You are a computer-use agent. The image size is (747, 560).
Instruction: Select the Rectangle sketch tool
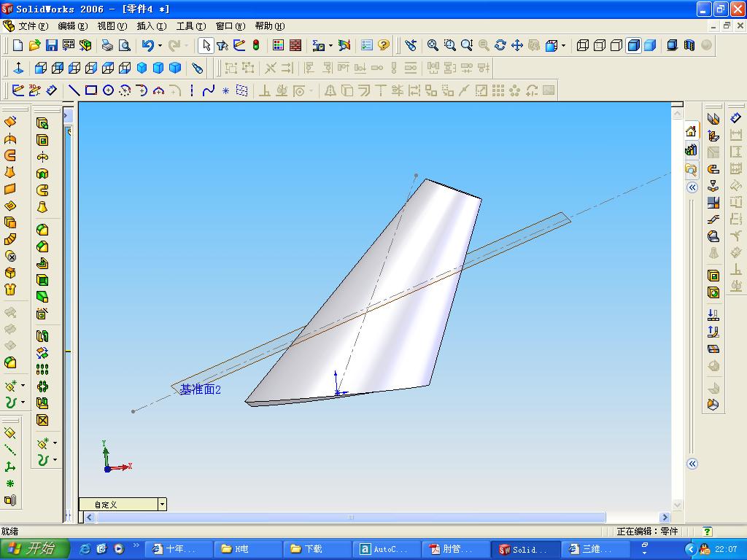[x=91, y=90]
